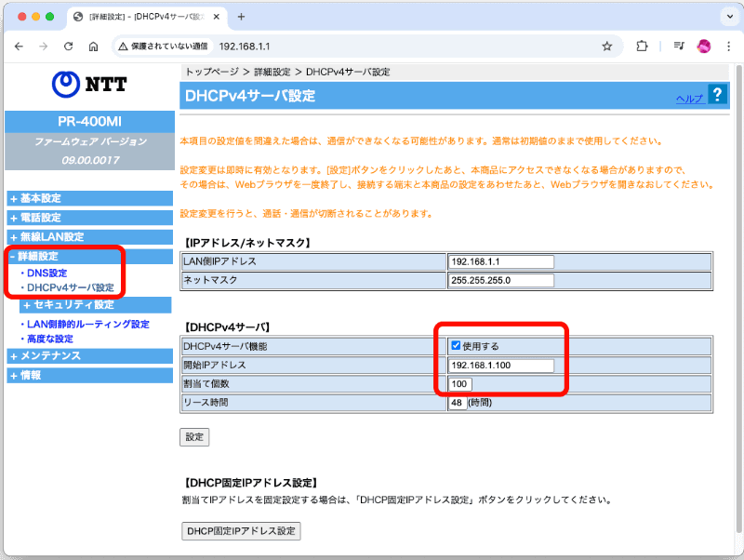This screenshot has width=744, height=560.
Task: Bookmark this page with the star icon
Action: (x=605, y=46)
